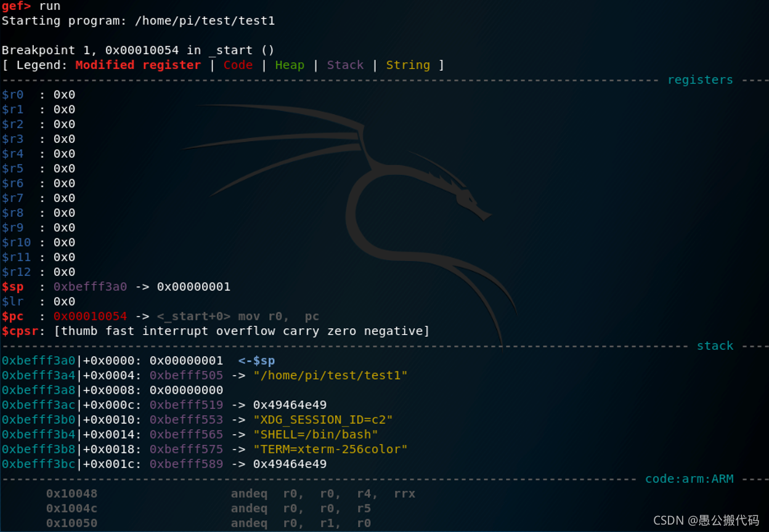The width and height of the screenshot is (769, 532).
Task: Click code address 0x1004c
Action: tap(71, 509)
